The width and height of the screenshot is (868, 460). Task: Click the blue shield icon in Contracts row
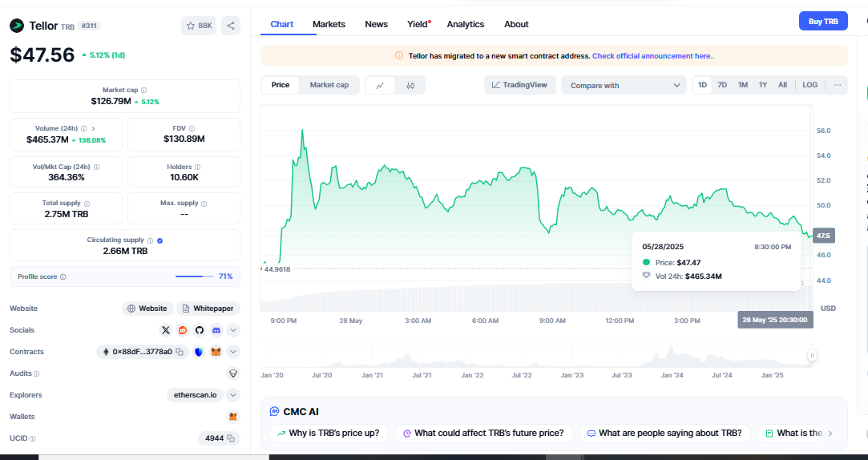coord(199,352)
